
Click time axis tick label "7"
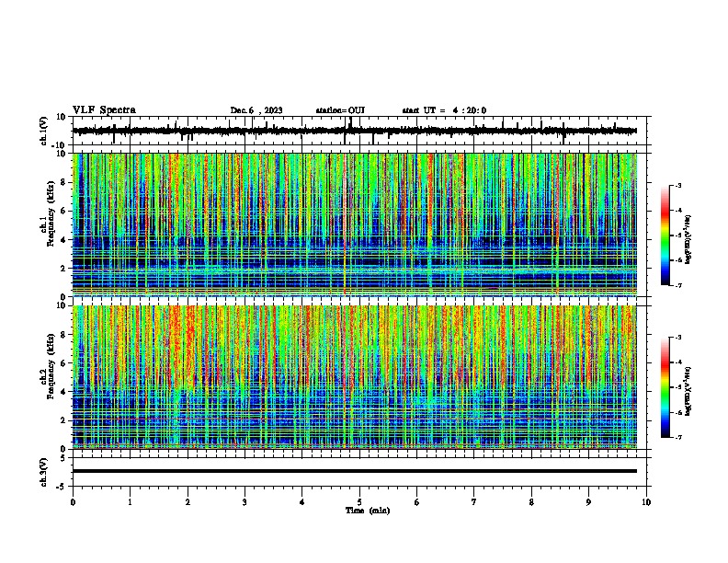tap(474, 502)
